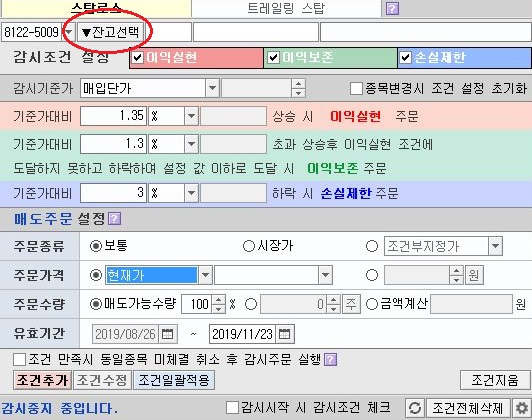The width and height of the screenshot is (532, 420).
Task: Switch to the 트레일링 스탑 tab
Action: tap(286, 8)
